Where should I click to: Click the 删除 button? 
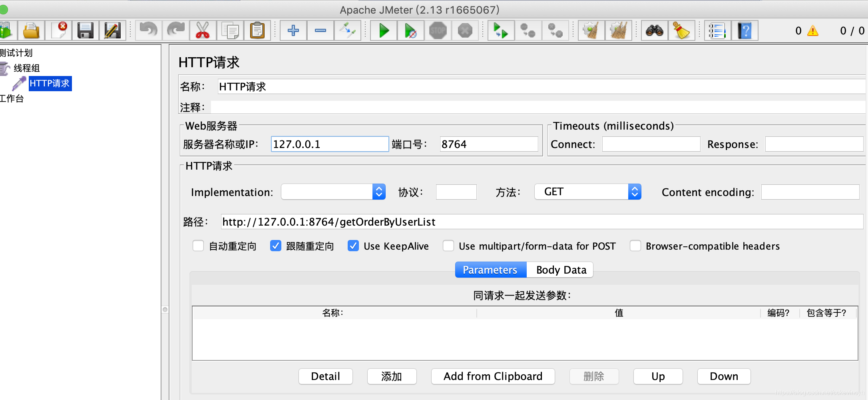click(x=594, y=376)
